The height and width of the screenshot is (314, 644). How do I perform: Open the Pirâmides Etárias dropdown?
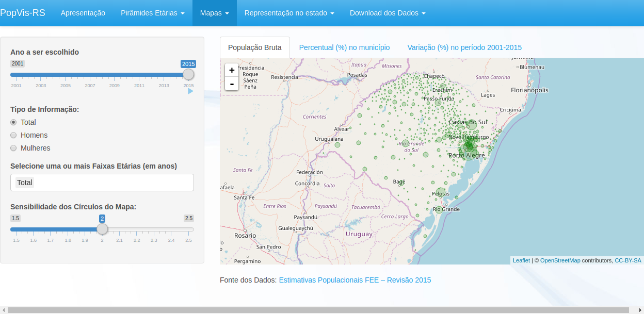click(x=153, y=12)
